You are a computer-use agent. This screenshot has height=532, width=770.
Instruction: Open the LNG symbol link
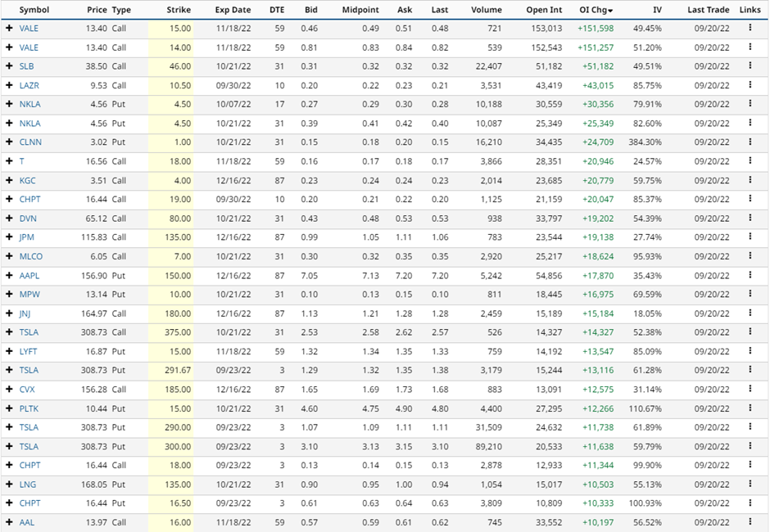28,485
